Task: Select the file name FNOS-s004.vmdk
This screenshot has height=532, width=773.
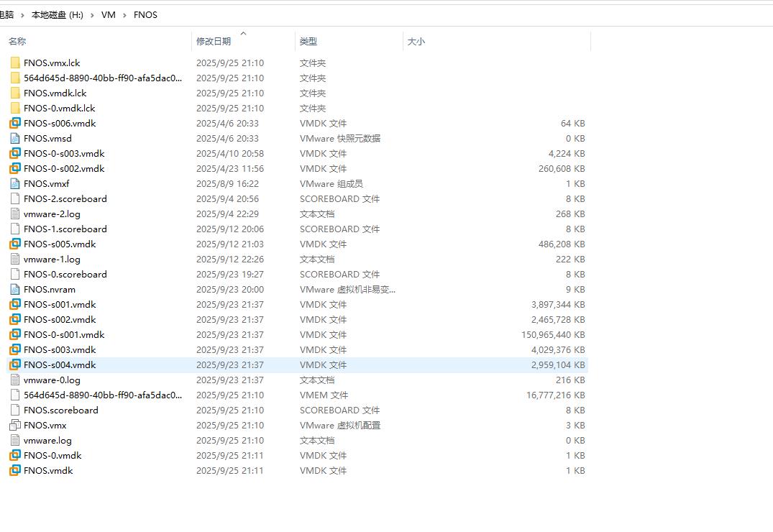Action: pyautogui.click(x=60, y=365)
